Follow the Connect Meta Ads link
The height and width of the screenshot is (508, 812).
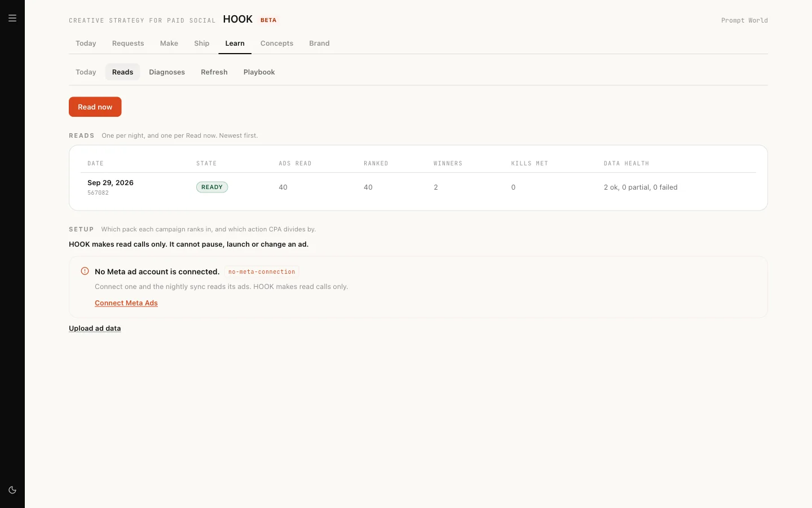click(126, 303)
